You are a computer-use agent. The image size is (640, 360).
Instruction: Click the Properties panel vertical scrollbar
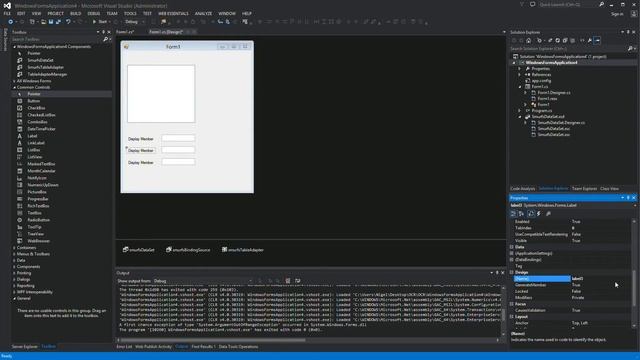point(634,288)
